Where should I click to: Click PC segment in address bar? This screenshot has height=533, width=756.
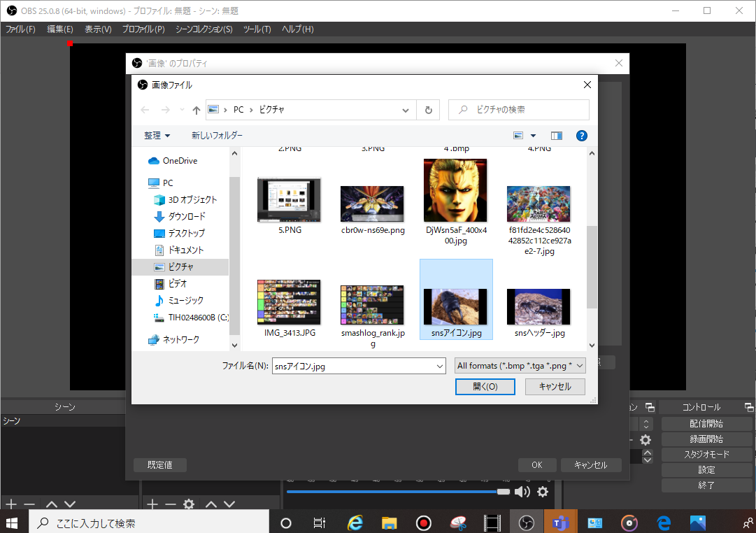238,110
